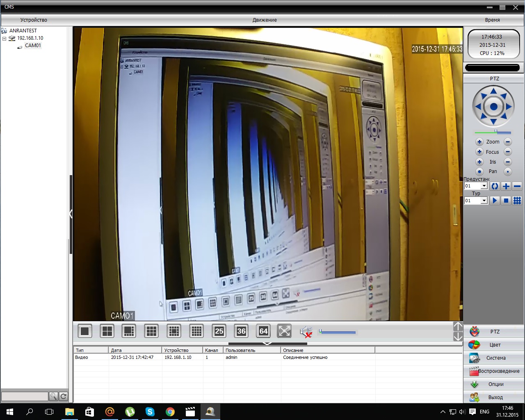Collapse the 192.168.1.10 device node

pyautogui.click(x=4, y=39)
